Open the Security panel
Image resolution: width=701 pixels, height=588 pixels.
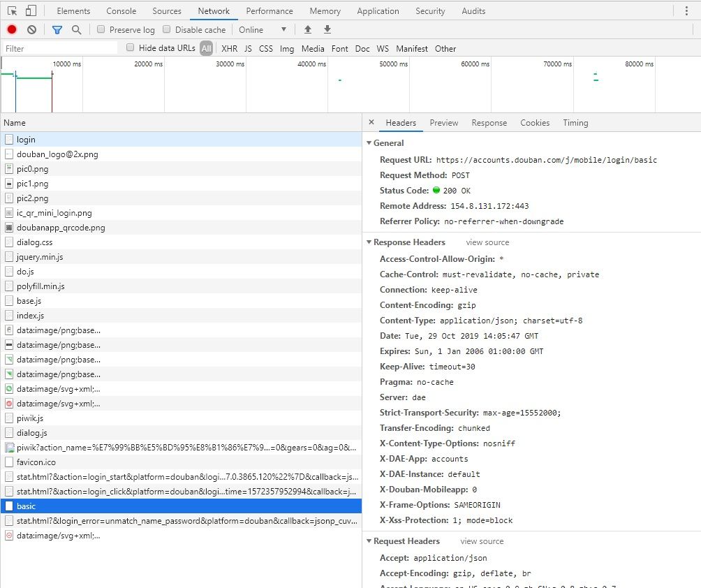tap(430, 10)
